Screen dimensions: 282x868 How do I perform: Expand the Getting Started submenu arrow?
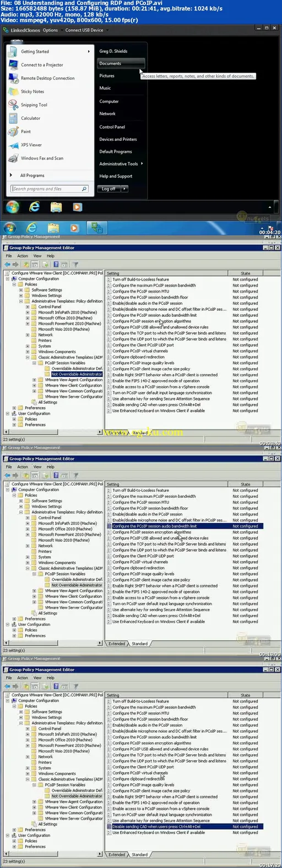tap(88, 52)
